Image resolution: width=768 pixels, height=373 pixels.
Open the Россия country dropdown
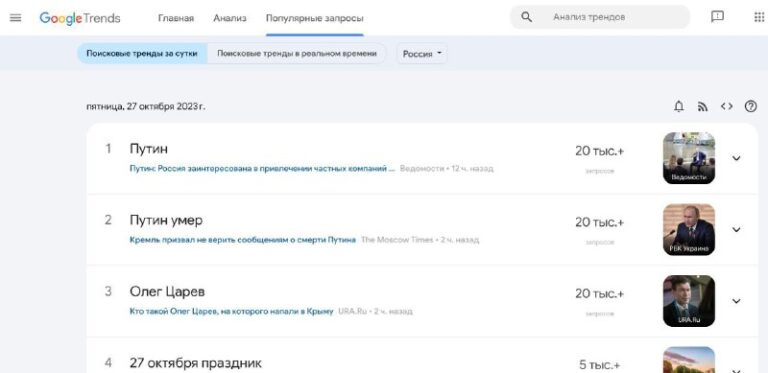422,54
